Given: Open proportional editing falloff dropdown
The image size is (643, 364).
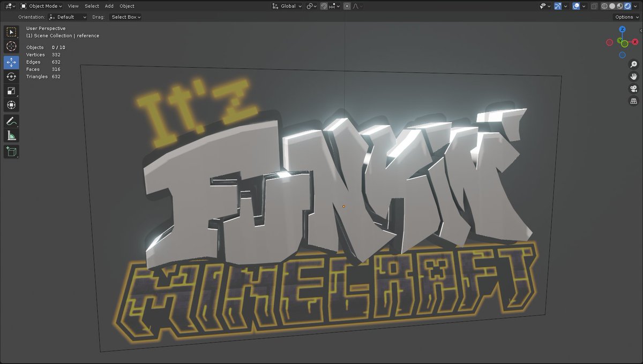Looking at the screenshot, I should click(x=357, y=6).
